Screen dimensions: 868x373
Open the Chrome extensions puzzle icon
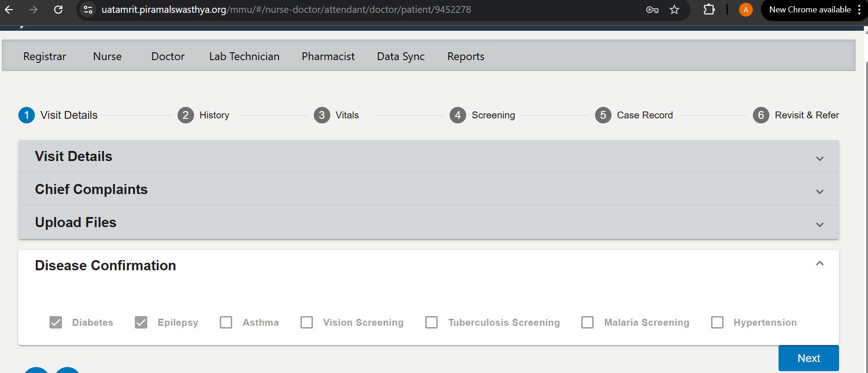point(709,10)
